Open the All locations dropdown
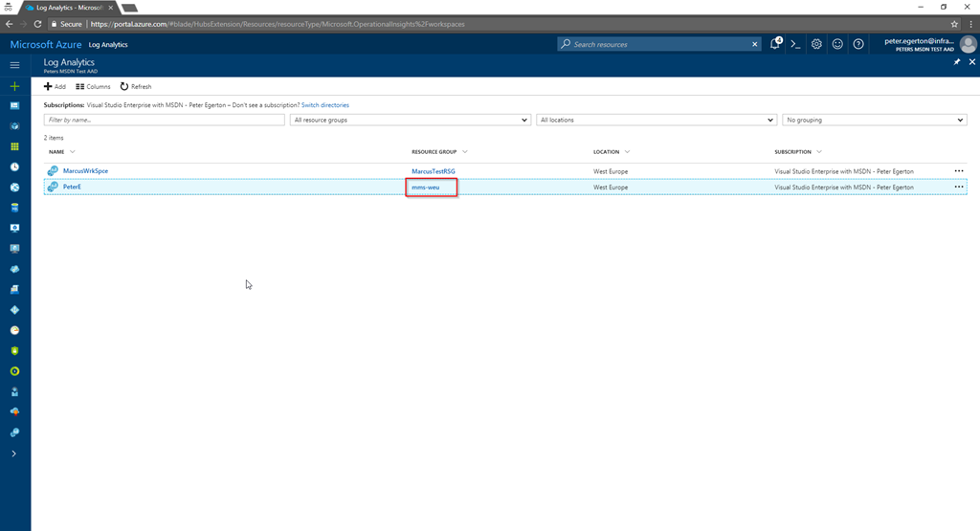The height and width of the screenshot is (531, 980). [x=656, y=121]
